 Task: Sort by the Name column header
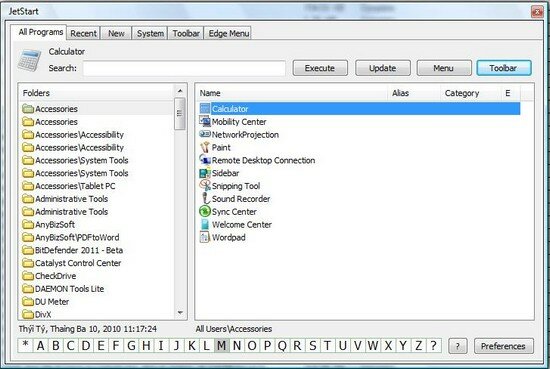click(x=292, y=93)
